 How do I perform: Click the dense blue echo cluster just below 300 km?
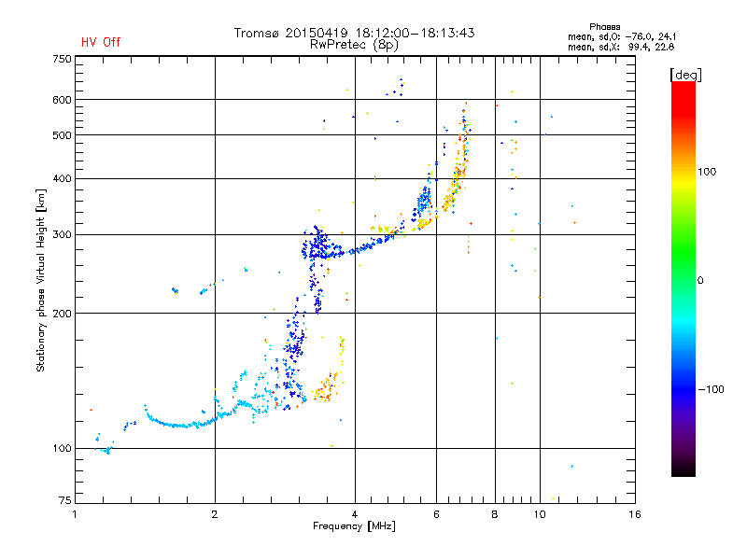[320, 245]
